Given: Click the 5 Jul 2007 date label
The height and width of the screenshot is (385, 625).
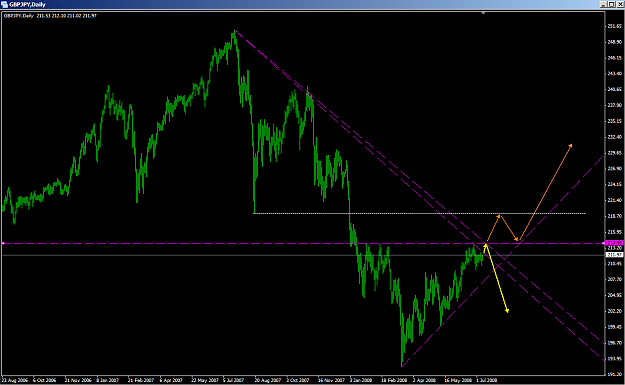Looking at the screenshot, I should (234, 380).
